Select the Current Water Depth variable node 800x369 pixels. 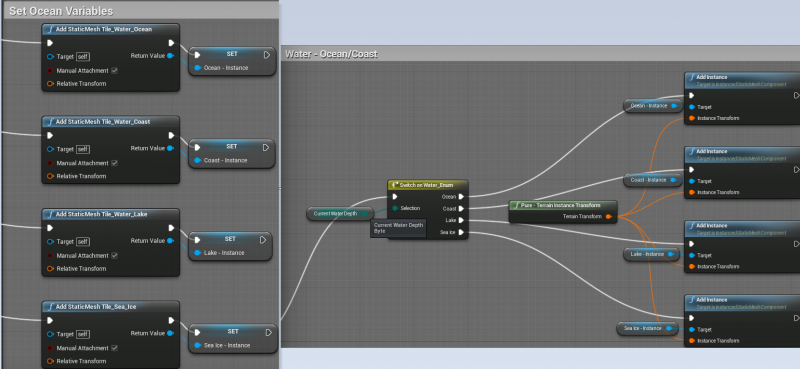tap(340, 213)
